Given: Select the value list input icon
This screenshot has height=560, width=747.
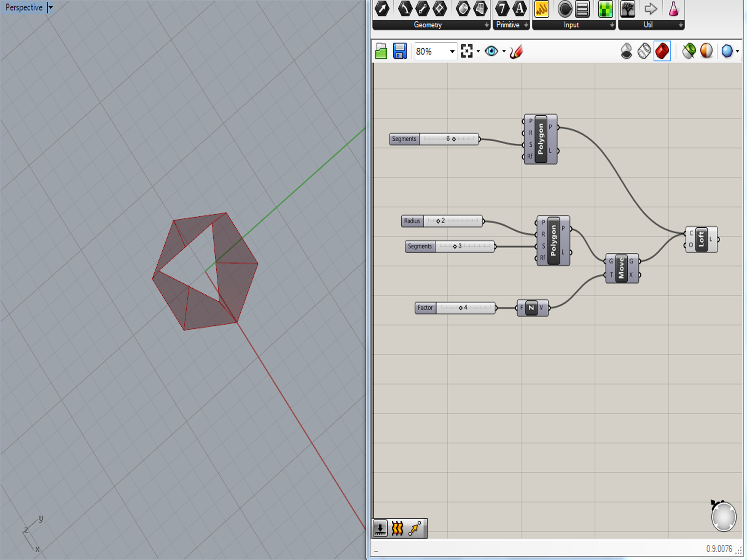Looking at the screenshot, I should point(582,9).
